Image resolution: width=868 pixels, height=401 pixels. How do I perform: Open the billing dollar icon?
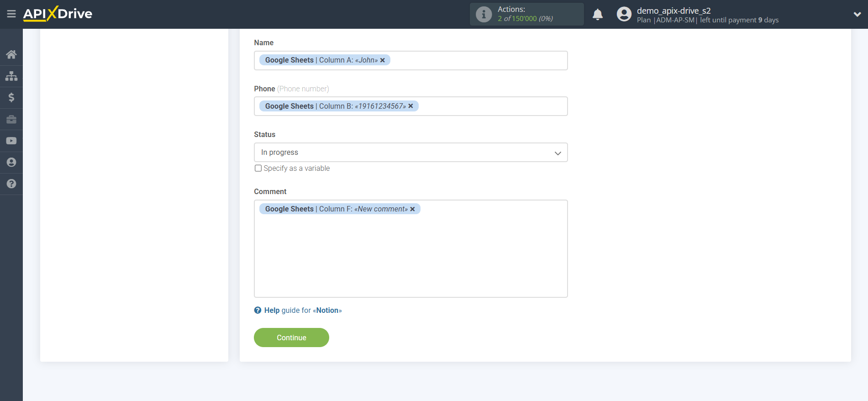[x=11, y=97]
